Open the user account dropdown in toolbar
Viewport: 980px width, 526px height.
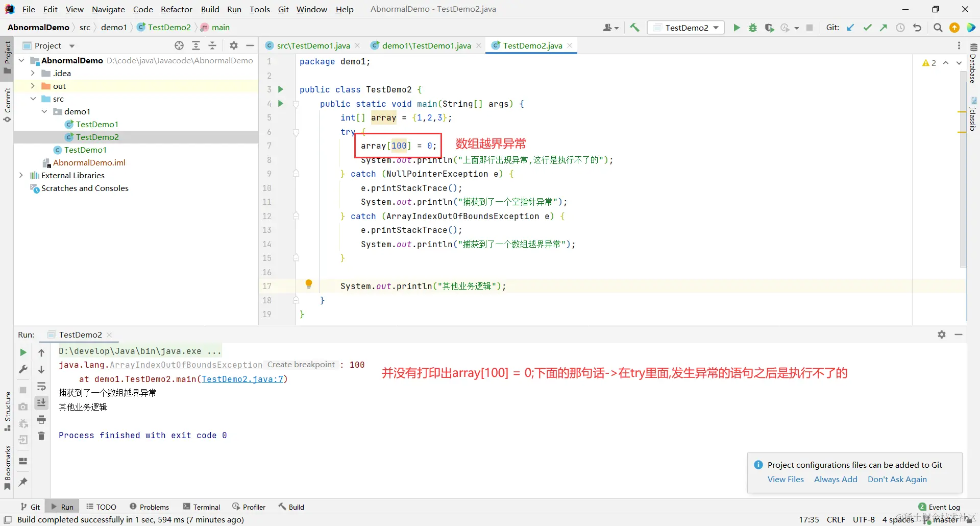[x=610, y=28]
